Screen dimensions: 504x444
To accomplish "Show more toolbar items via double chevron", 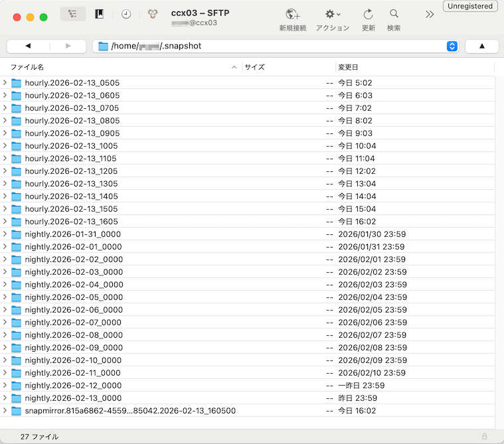I will 430,15.
